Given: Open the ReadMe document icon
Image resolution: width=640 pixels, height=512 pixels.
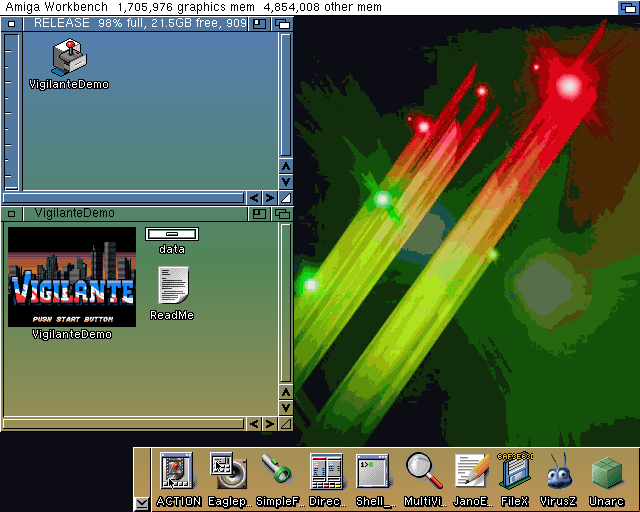Looking at the screenshot, I should point(173,285).
